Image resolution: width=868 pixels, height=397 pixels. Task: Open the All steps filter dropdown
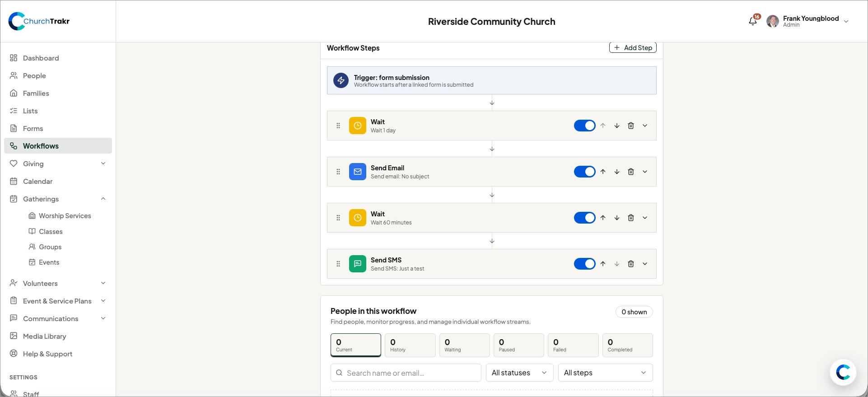(x=606, y=373)
